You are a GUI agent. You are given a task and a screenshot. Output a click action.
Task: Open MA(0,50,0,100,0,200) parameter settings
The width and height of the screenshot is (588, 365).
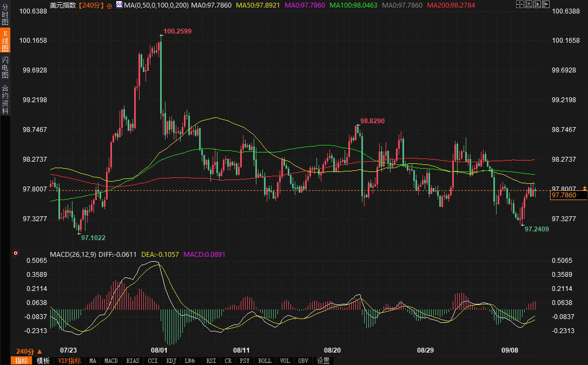coord(156,5)
